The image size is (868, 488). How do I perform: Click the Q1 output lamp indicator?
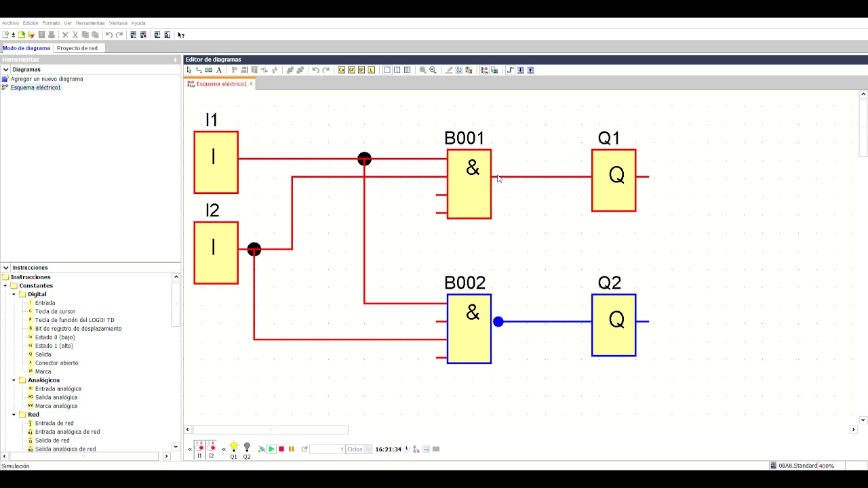234,447
